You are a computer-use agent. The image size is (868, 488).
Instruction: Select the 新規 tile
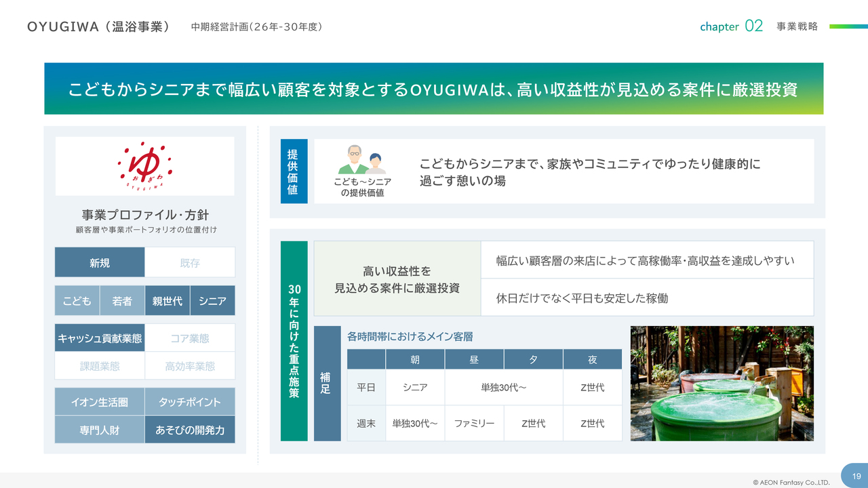100,262
